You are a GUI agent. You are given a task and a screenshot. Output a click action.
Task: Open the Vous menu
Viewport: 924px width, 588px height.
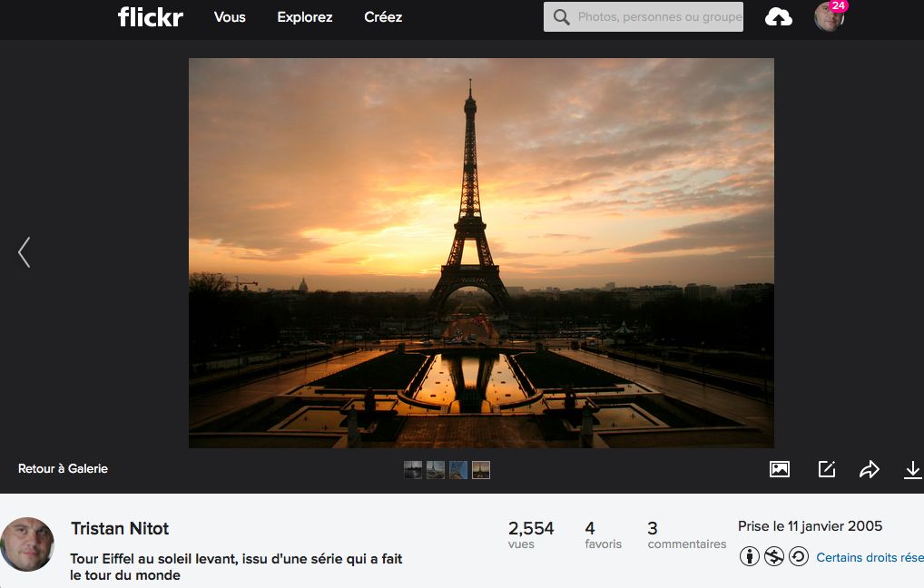230,17
